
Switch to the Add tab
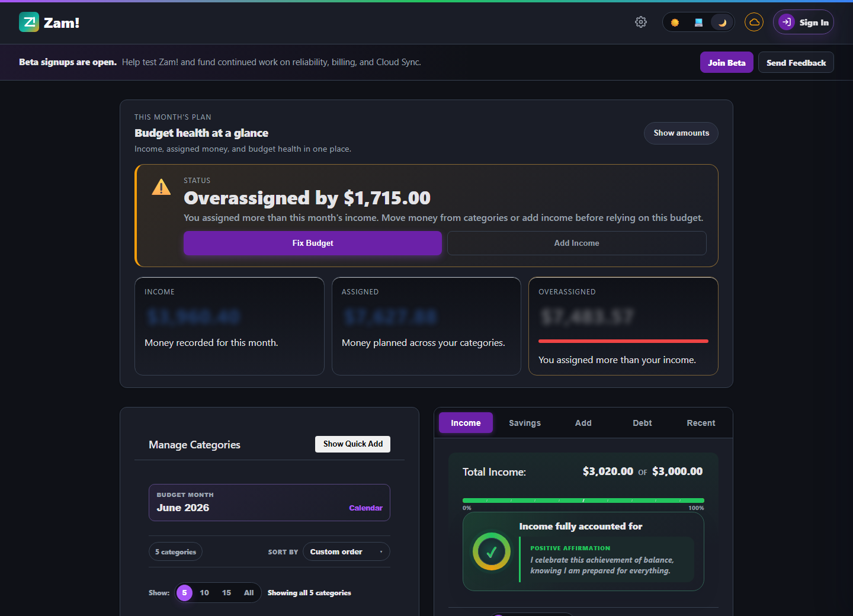click(x=583, y=423)
